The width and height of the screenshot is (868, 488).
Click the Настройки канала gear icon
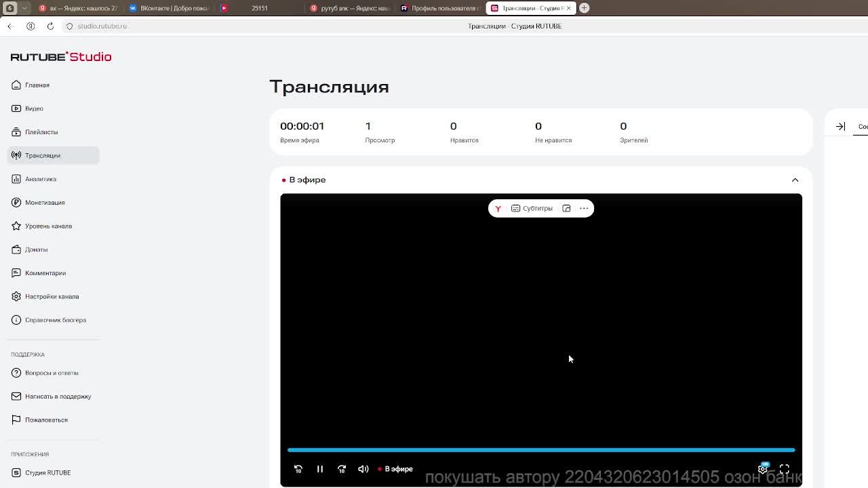tap(16, 296)
